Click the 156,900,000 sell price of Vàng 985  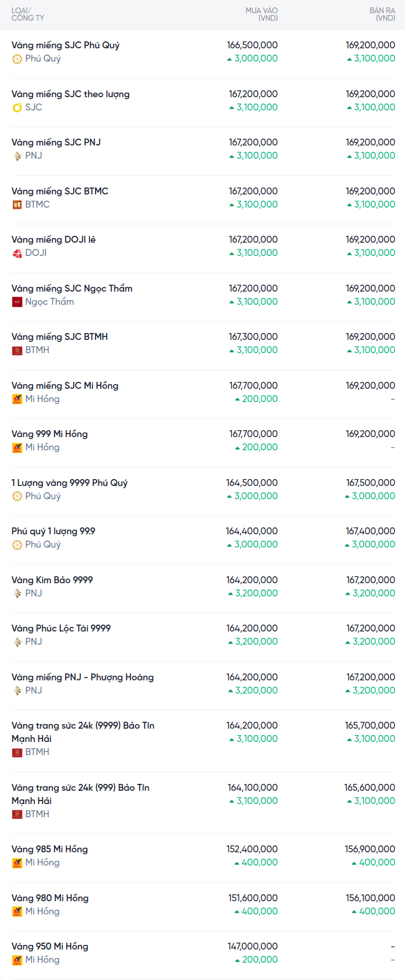[x=370, y=849]
